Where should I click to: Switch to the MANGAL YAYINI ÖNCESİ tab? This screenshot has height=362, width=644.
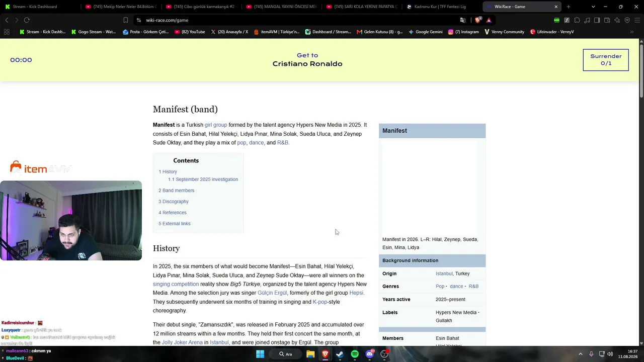(x=282, y=7)
